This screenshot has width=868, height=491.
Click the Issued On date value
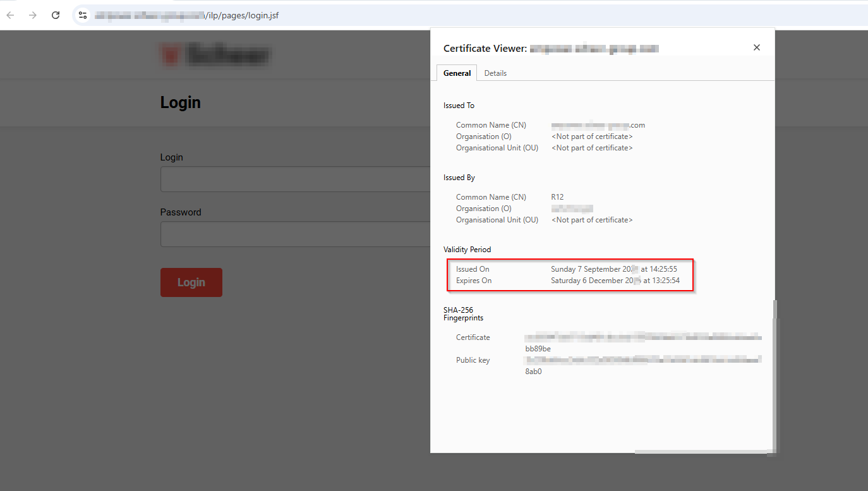tap(613, 269)
